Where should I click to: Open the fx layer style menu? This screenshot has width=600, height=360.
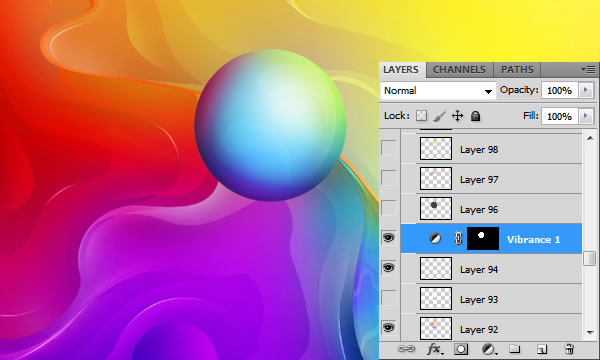(x=435, y=349)
